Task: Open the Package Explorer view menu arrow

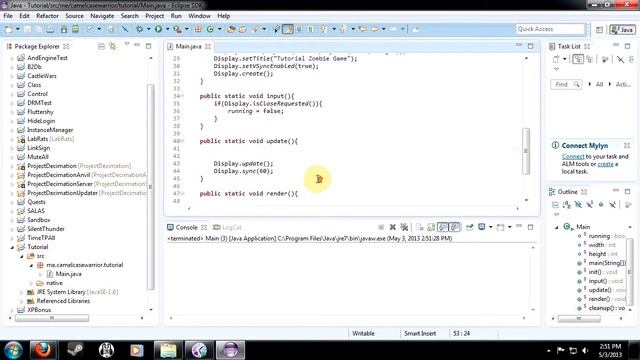Action: (127, 44)
